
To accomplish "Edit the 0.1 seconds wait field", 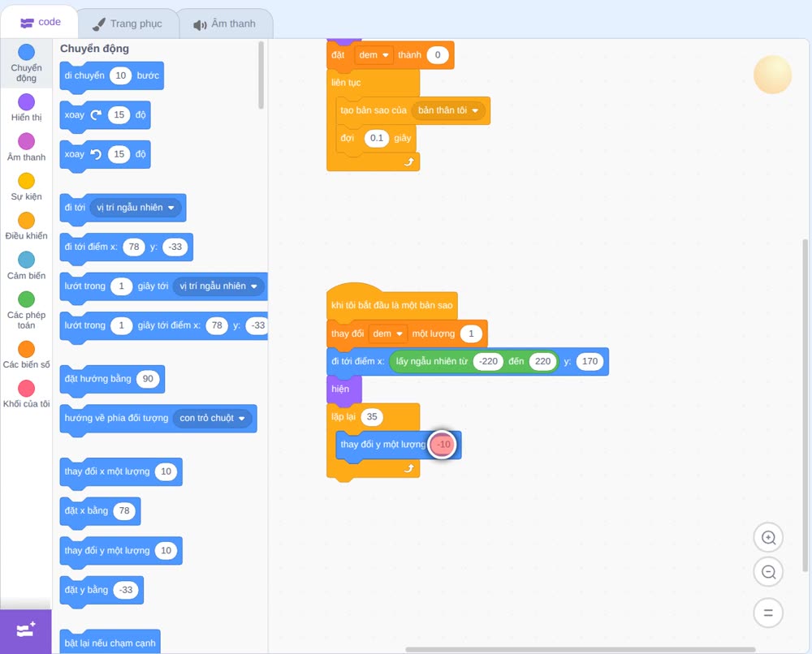I will point(377,138).
